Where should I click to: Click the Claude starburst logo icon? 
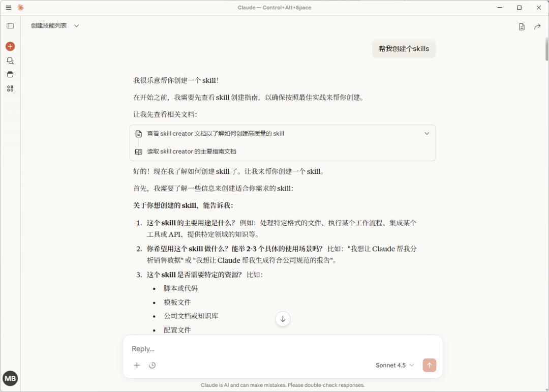click(20, 8)
